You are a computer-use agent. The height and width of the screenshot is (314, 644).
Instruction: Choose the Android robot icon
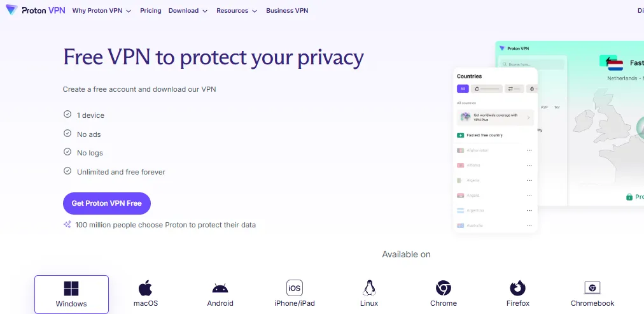click(x=220, y=288)
